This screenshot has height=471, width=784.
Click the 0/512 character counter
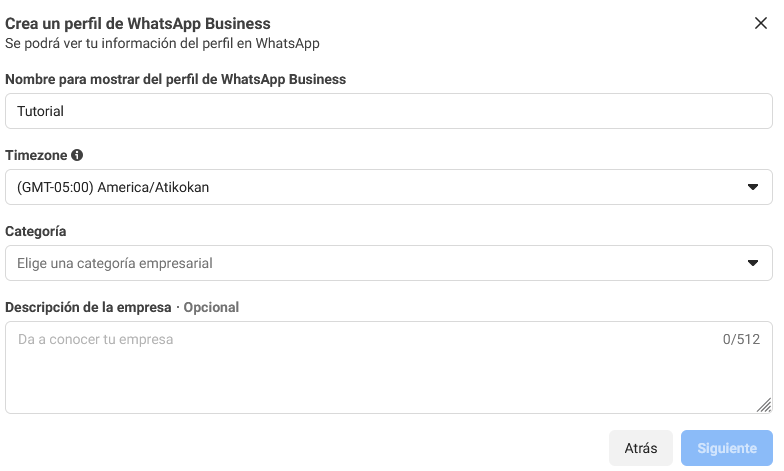click(741, 340)
